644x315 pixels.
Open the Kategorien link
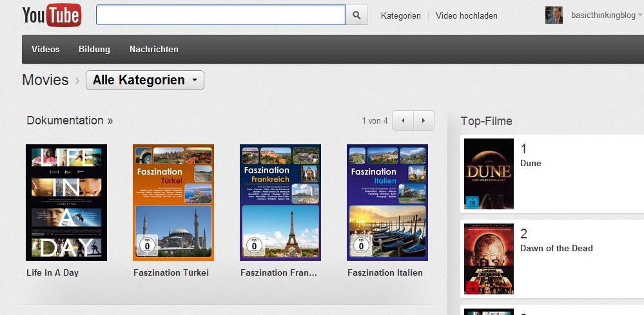(x=400, y=16)
